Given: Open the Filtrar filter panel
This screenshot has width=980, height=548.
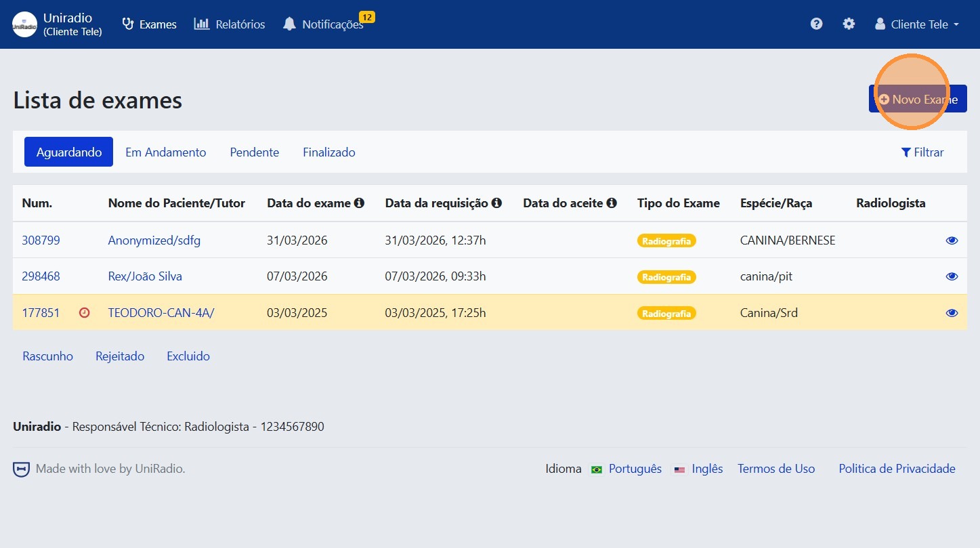Looking at the screenshot, I should click(922, 152).
